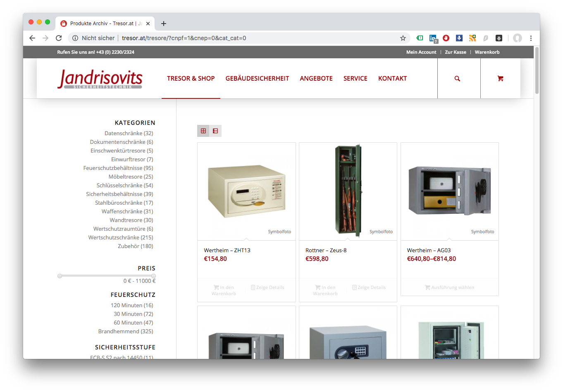Open Rottner Zeus-8 gun cabinet image
Image resolution: width=563 pixels, height=392 pixels.
click(348, 191)
